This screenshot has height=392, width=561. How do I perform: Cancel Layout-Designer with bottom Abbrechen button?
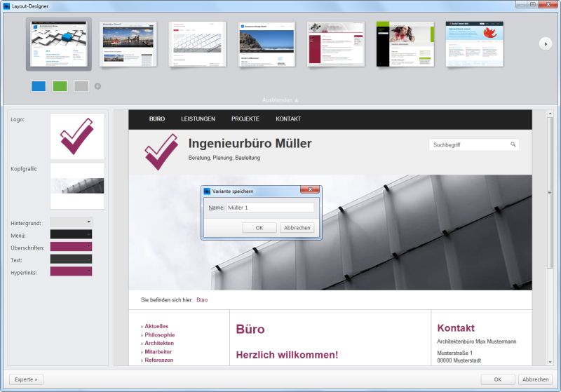pos(535,379)
